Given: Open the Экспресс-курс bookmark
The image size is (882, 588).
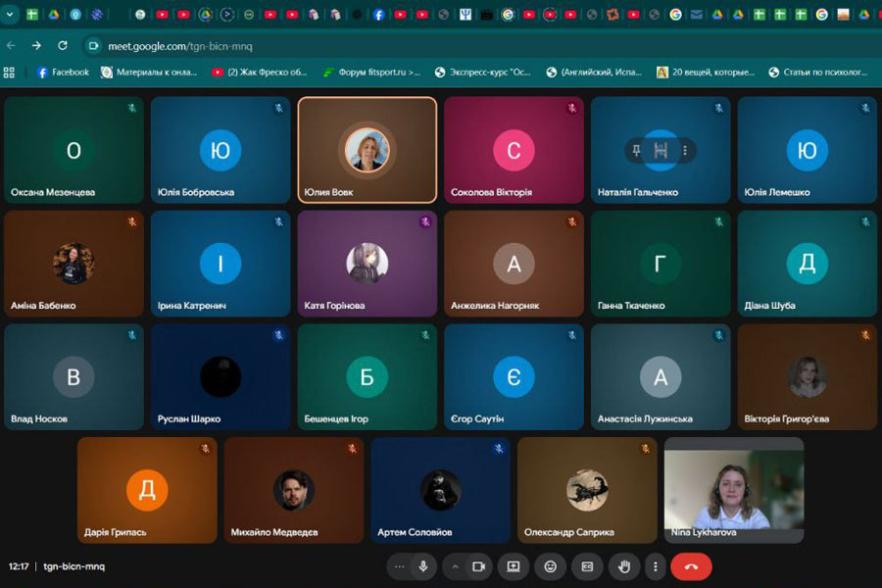Looking at the screenshot, I should tap(482, 72).
